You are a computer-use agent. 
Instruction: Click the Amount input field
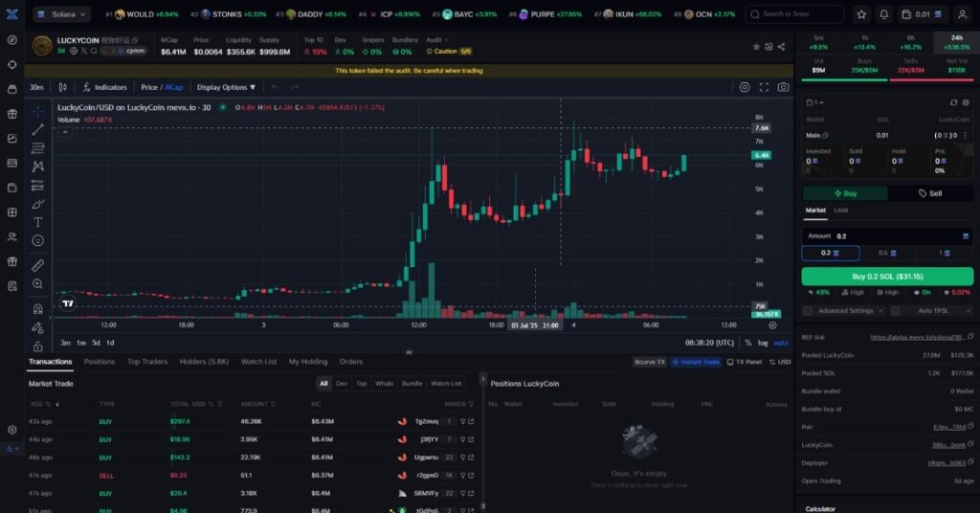click(887, 236)
